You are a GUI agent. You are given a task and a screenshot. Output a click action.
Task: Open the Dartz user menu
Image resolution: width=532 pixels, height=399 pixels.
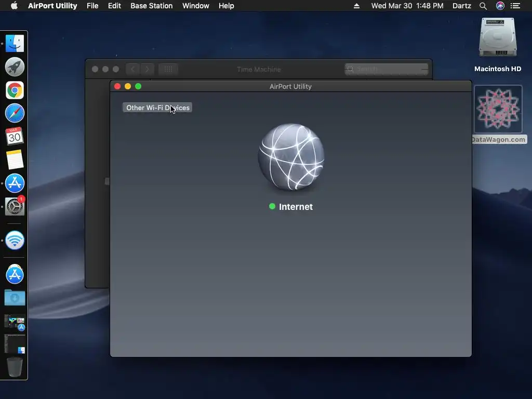pyautogui.click(x=462, y=6)
